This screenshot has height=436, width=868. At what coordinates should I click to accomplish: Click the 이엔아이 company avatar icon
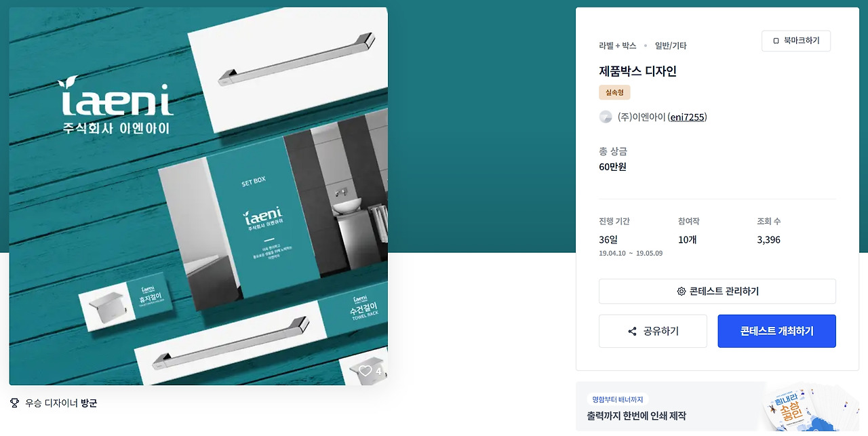click(x=606, y=117)
